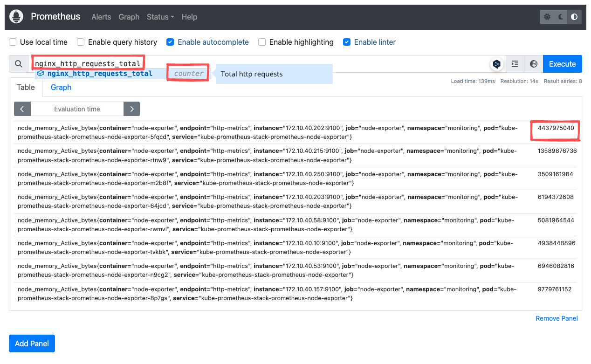This screenshot has width=591, height=364.
Task: Switch to the dark theme moon icon
Action: pyautogui.click(x=561, y=17)
